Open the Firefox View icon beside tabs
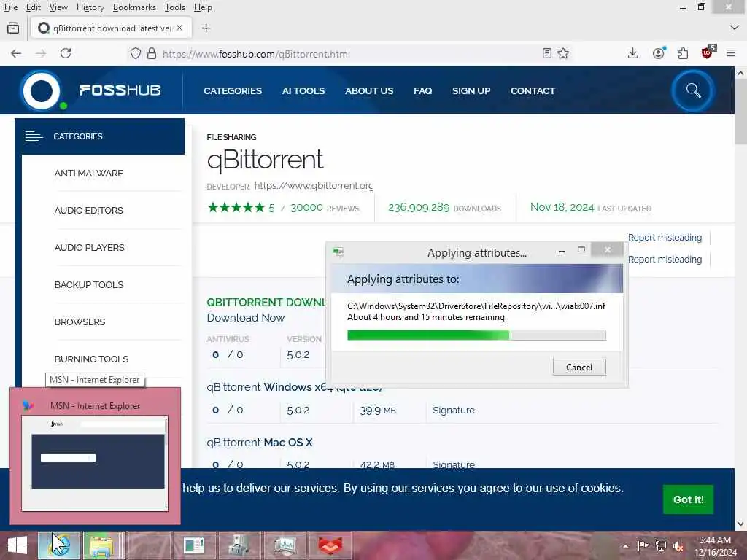The width and height of the screenshot is (747, 560). tap(13, 28)
